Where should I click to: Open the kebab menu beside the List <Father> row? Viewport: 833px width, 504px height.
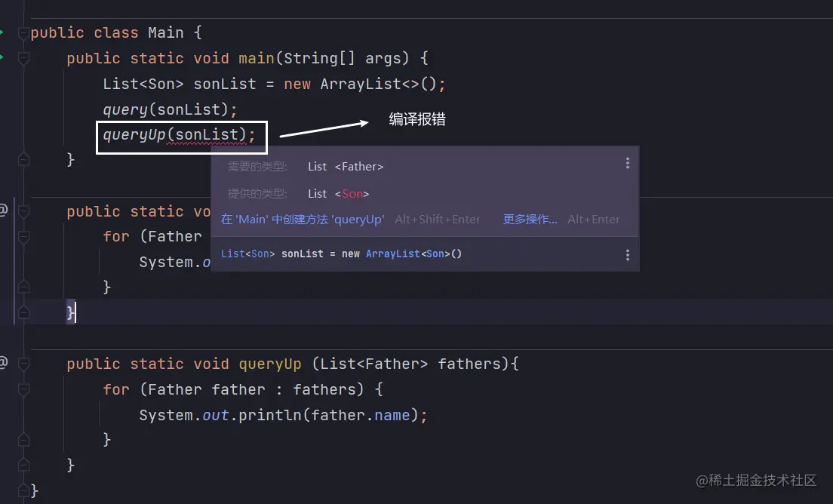628,164
